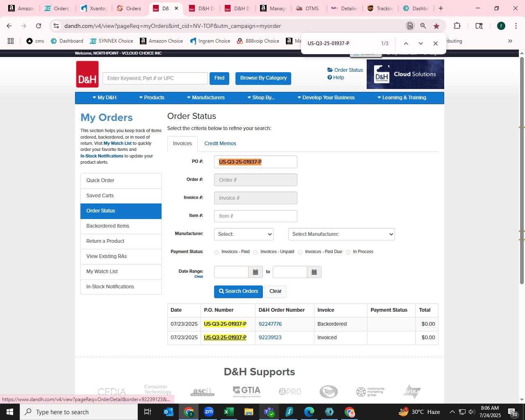Screen dimensions: 525x420
Task: Click Order Status link in header
Action: pyautogui.click(x=345, y=70)
